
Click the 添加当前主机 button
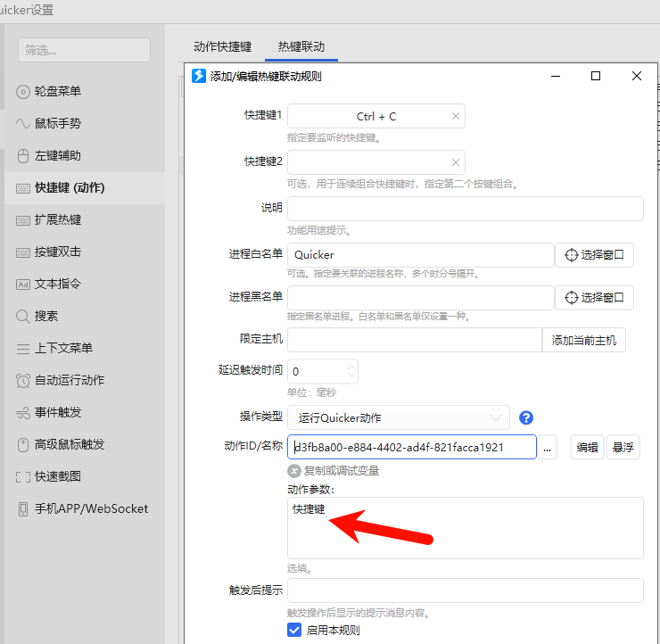pyautogui.click(x=584, y=340)
